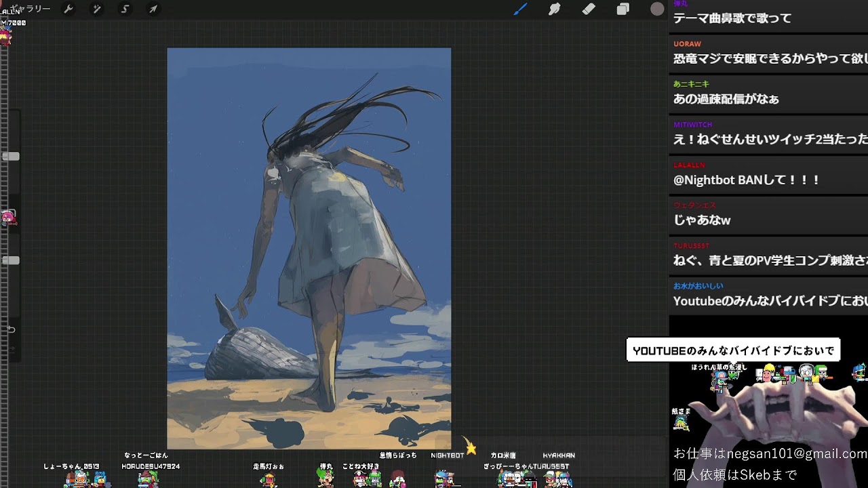Click the お水がおいしい username in chat

(x=698, y=286)
